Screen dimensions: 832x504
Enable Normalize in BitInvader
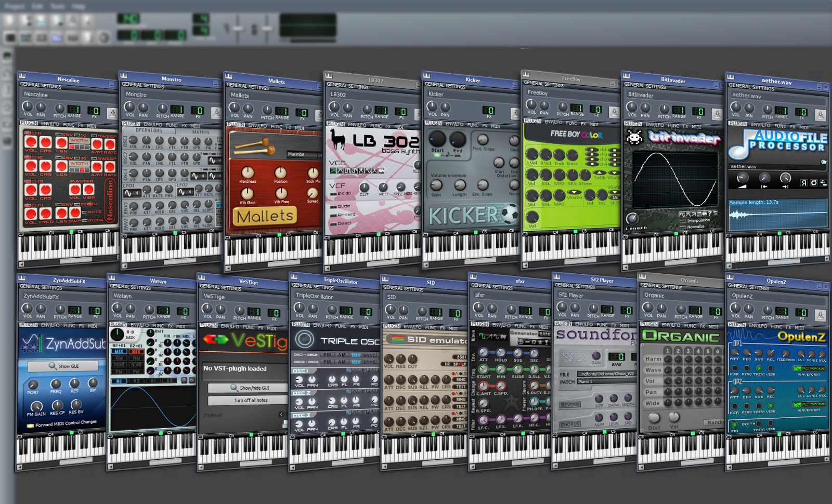point(683,227)
